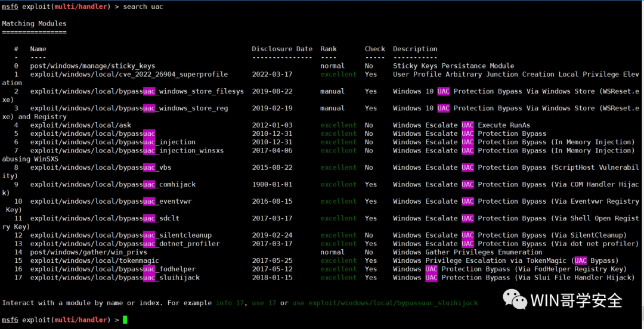Click the bypassuac_eventvwr module name
This screenshot has width=644, height=329.
(111, 201)
